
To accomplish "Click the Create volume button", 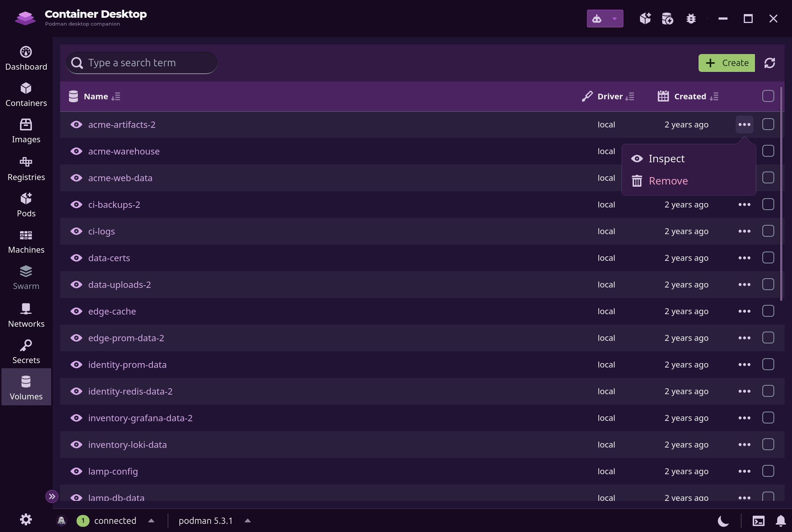I will 727,63.
